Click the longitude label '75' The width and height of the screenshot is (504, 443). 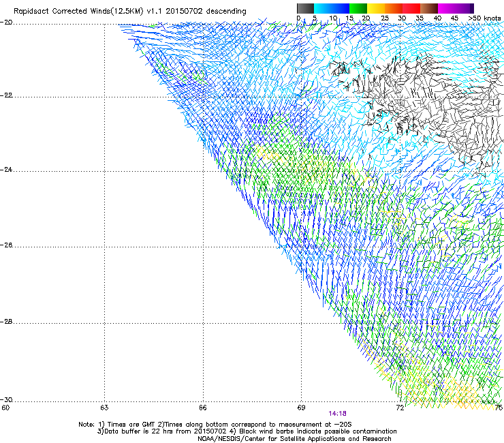click(x=499, y=408)
